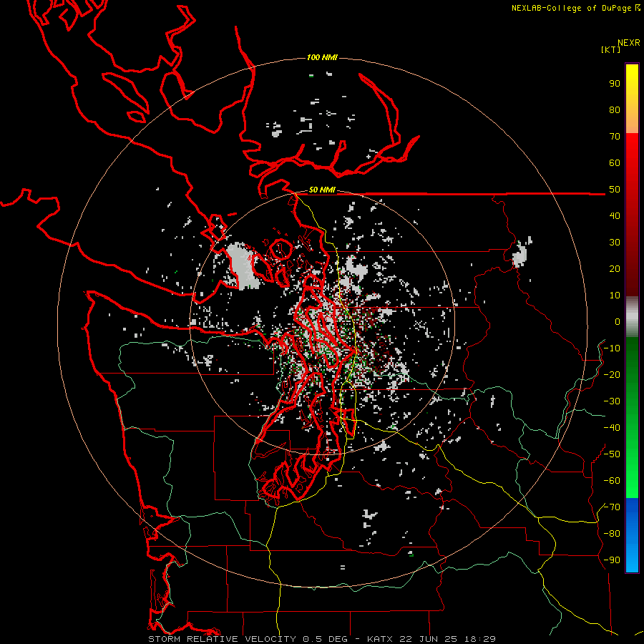Click the positive 90 scale value
Viewport: 644px width, 644px height.
coord(615,84)
